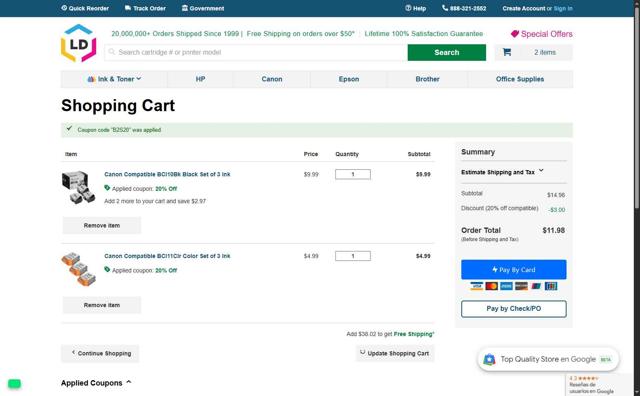Click the green Search button

click(447, 52)
